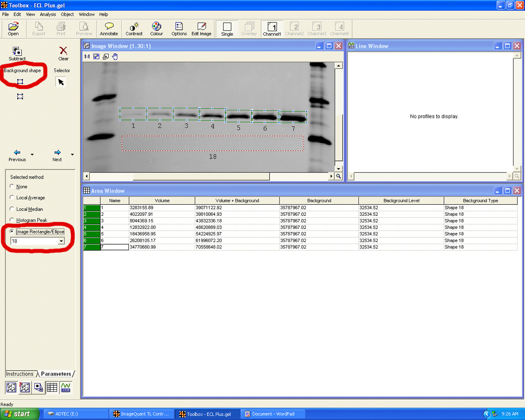Image resolution: width=525 pixels, height=420 pixels.
Task: Switch to ImageQuant TL Control taskbar button
Action: pos(142,414)
